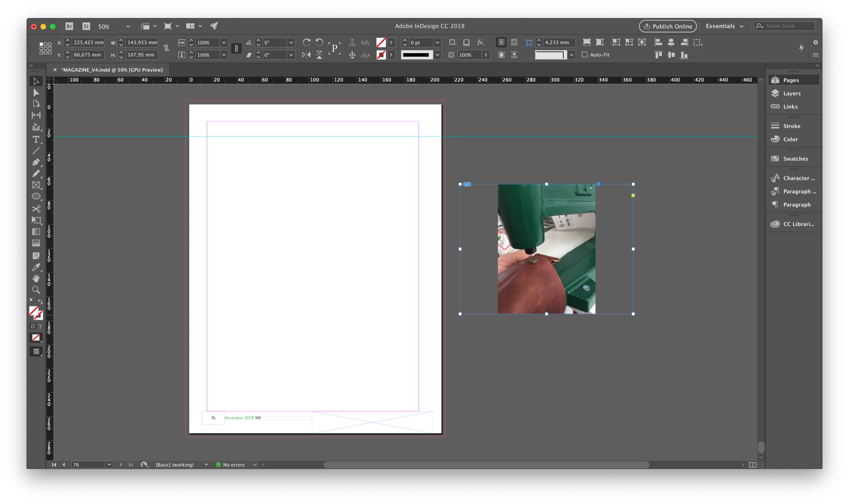Click the rotate 90° clockwise icon
Viewport: 849px width, 504px height.
307,42
